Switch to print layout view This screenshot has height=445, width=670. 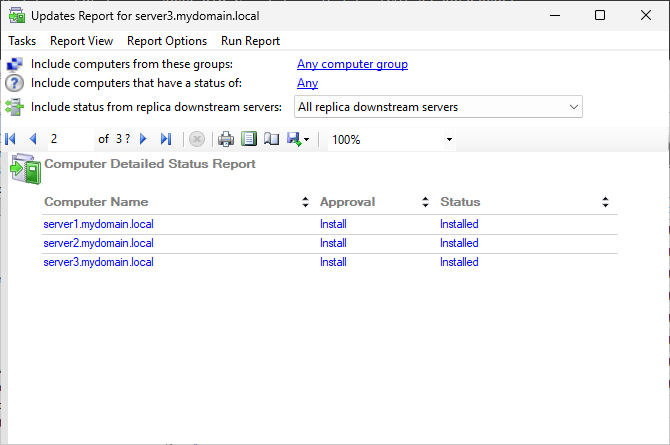click(249, 139)
